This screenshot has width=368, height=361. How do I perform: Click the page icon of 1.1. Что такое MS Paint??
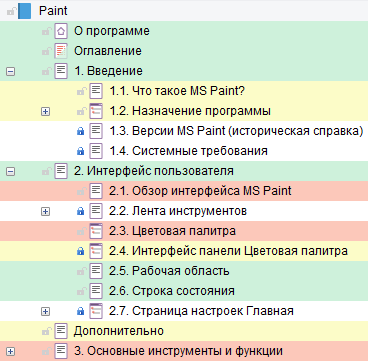pyautogui.click(x=96, y=91)
